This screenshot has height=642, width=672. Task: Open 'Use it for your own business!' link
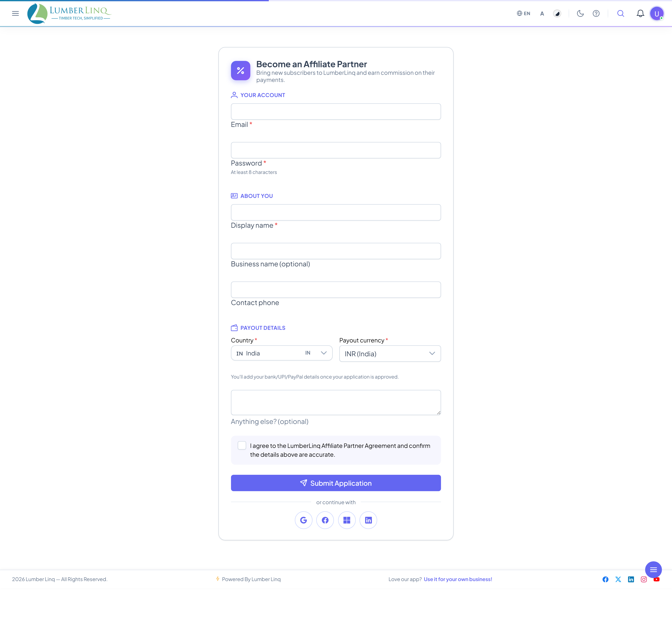[x=458, y=579]
